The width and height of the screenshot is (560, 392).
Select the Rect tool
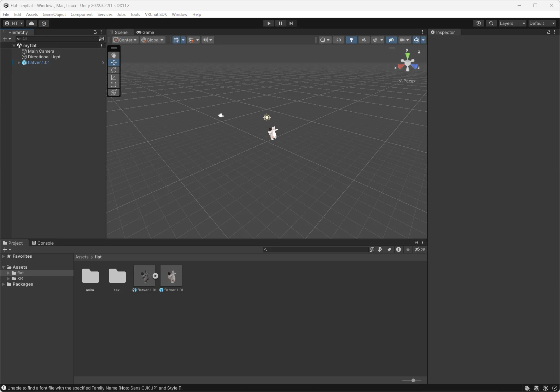[x=113, y=85]
